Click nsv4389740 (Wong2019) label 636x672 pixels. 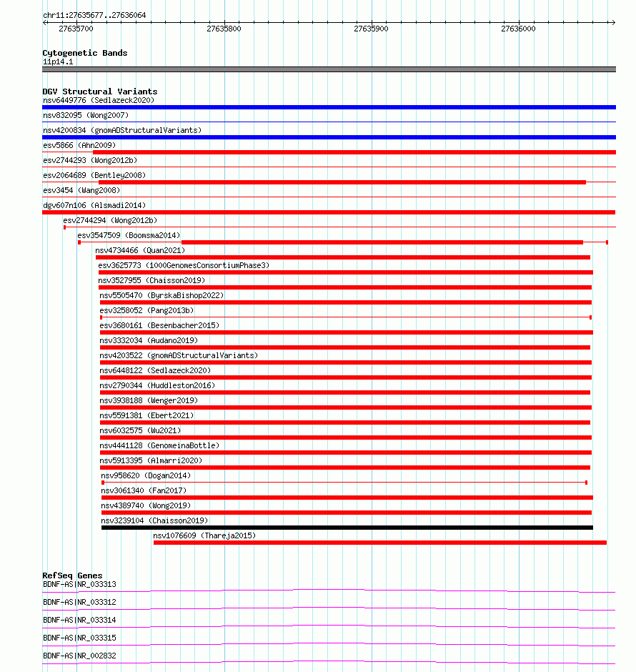146,505
